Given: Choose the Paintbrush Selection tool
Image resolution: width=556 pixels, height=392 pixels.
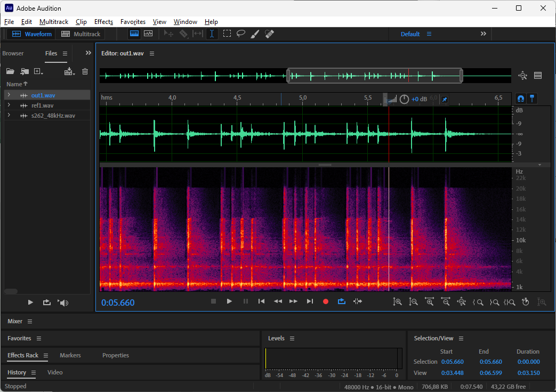Looking at the screenshot, I should (255, 34).
